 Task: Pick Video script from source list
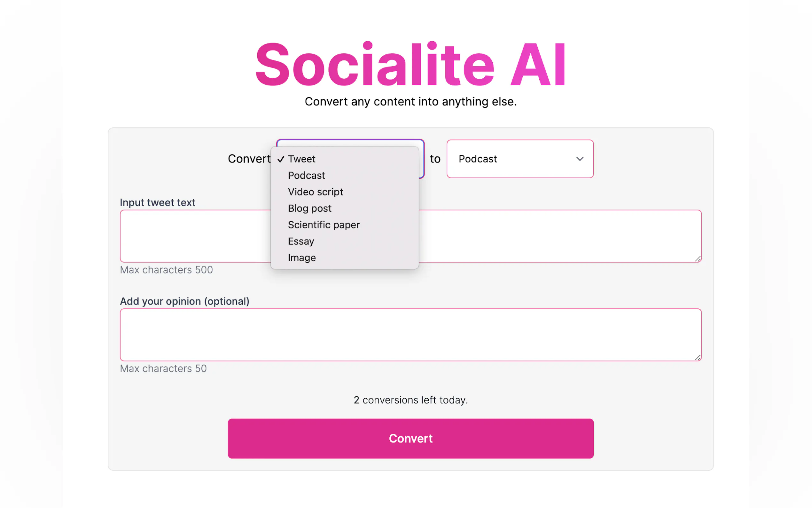[315, 192]
